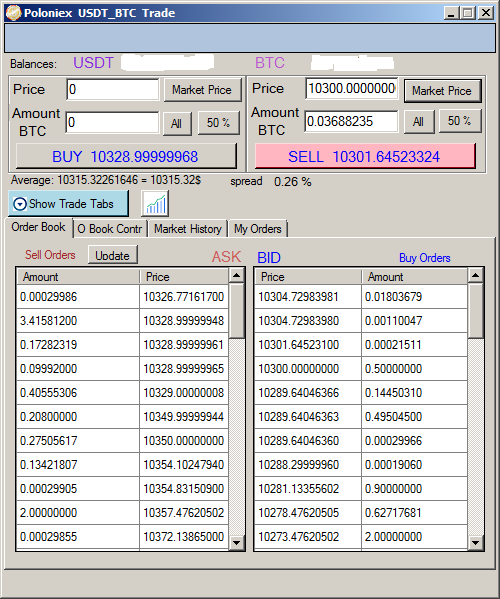Switch to the Order Book tab
Screen dimensions: 500x599
[39, 227]
